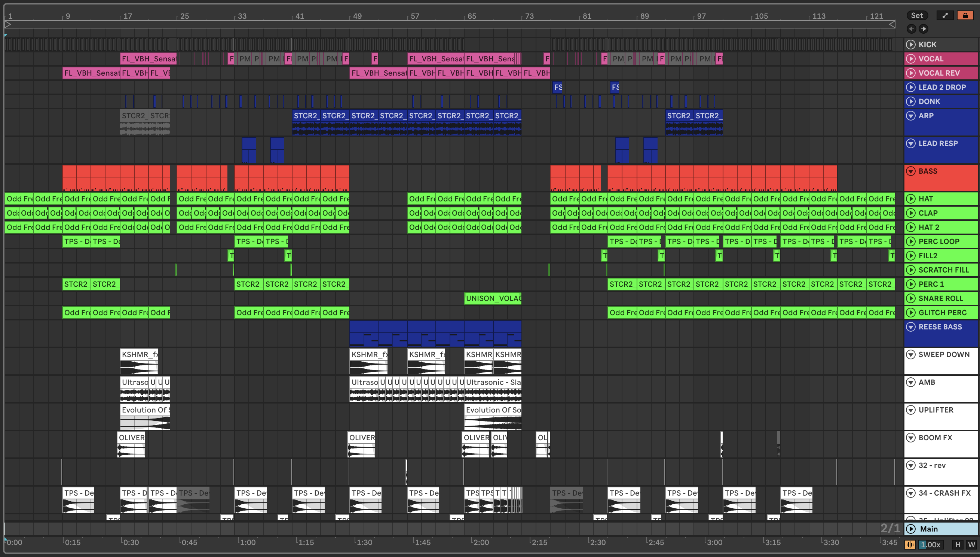
Task: Unfold the DONK track
Action: [x=911, y=101]
